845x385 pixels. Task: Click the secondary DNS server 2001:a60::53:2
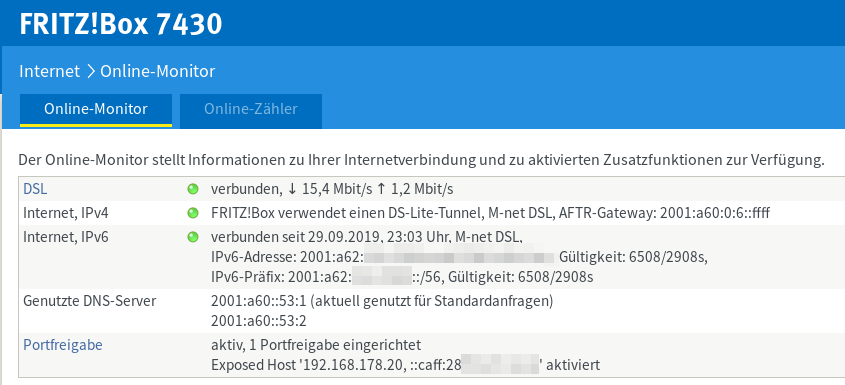[259, 321]
